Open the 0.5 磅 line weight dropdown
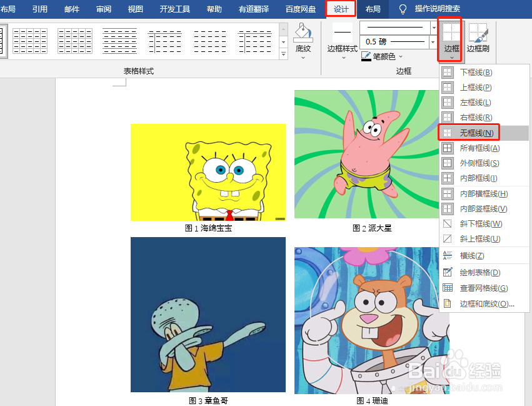 coord(433,42)
